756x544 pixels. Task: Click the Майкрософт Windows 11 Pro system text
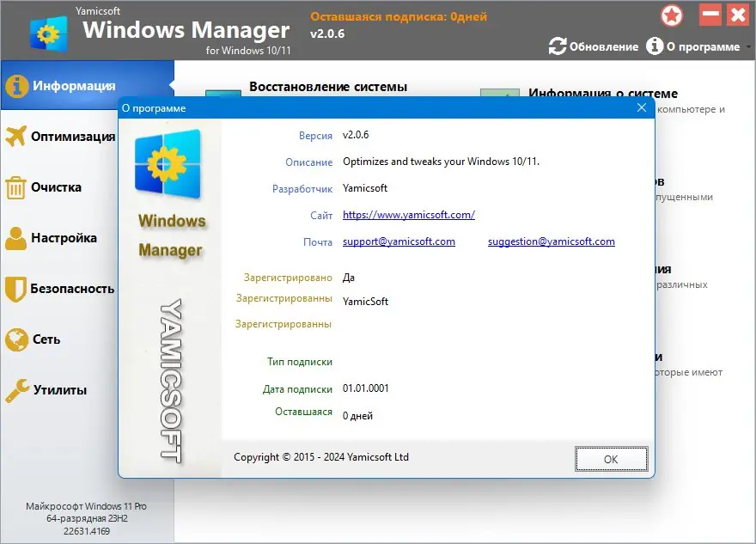point(86,506)
